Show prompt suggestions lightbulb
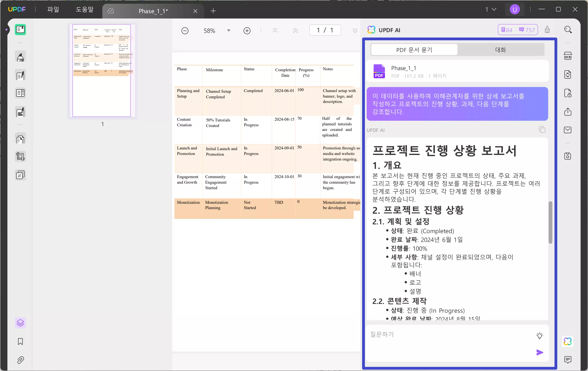Image resolution: width=588 pixels, height=371 pixels. (x=540, y=336)
